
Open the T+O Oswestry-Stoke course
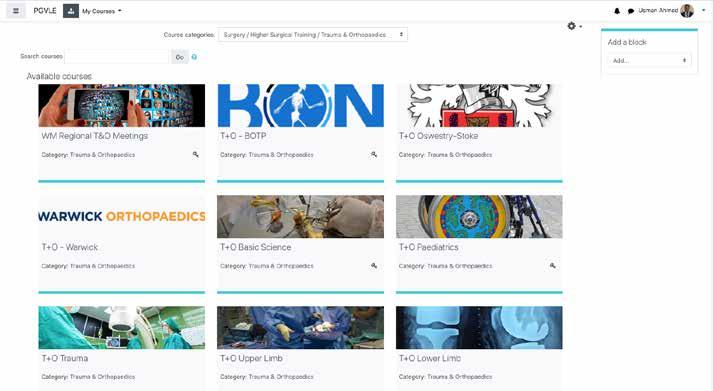(438, 136)
